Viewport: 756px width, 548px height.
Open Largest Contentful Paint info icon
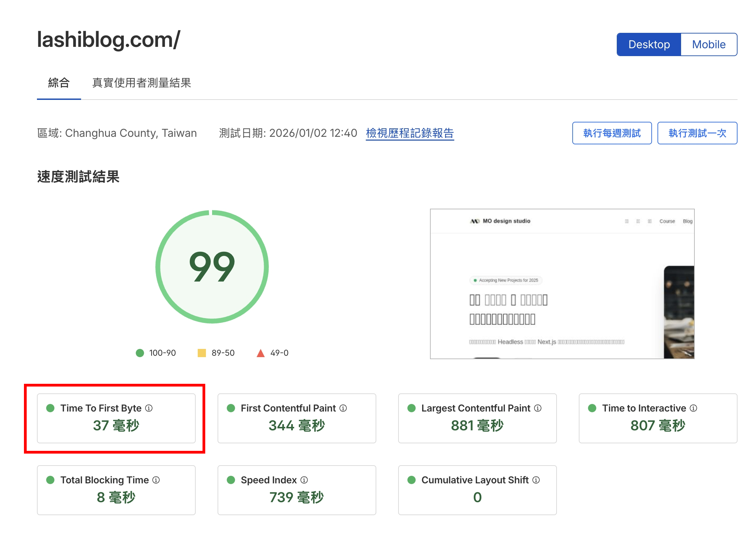(538, 408)
